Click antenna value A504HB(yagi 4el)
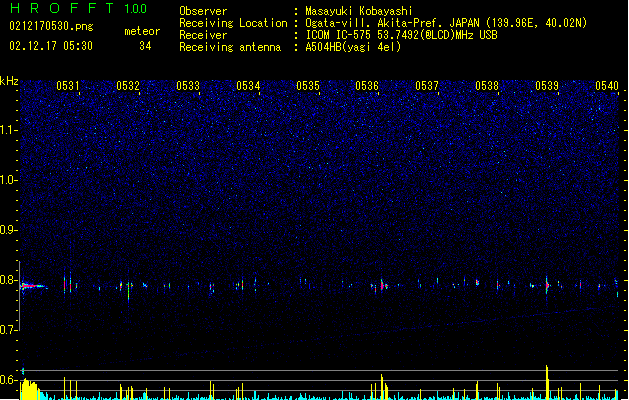The image size is (629, 400). tap(353, 47)
